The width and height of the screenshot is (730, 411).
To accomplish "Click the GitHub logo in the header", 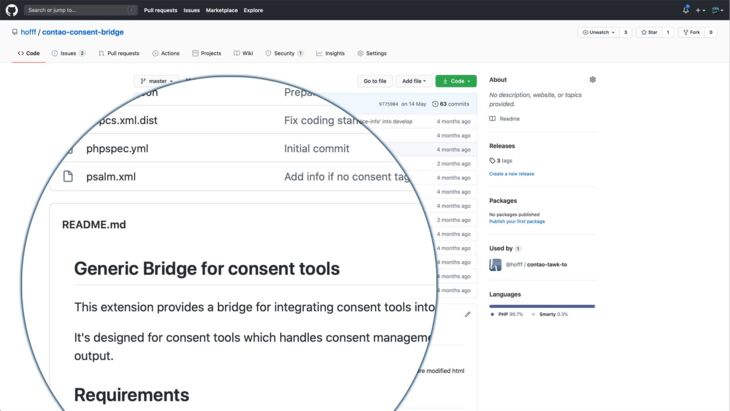I will coord(12,10).
